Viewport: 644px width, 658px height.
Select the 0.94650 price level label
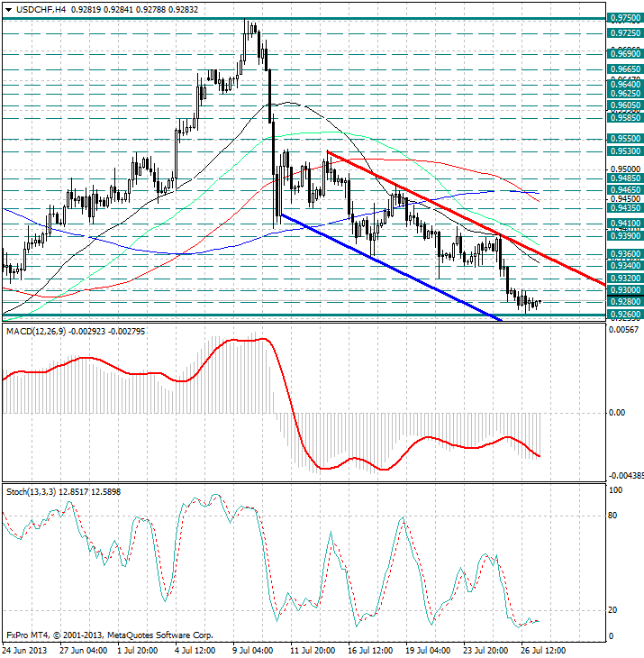[625, 190]
